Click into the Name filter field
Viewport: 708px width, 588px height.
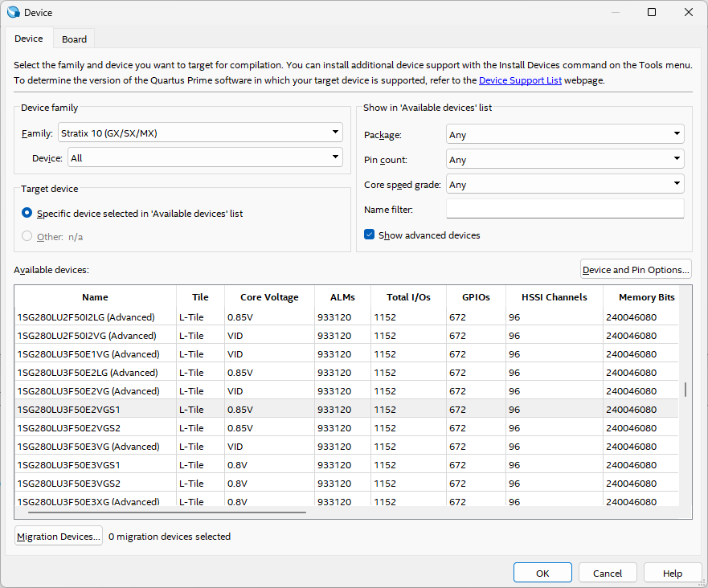pyautogui.click(x=564, y=210)
